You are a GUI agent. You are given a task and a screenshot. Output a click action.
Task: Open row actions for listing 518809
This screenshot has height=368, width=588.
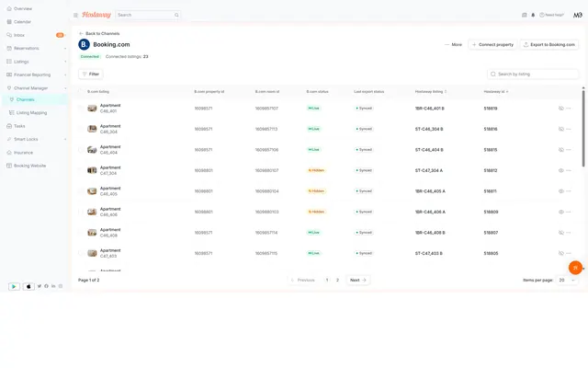tap(569, 212)
